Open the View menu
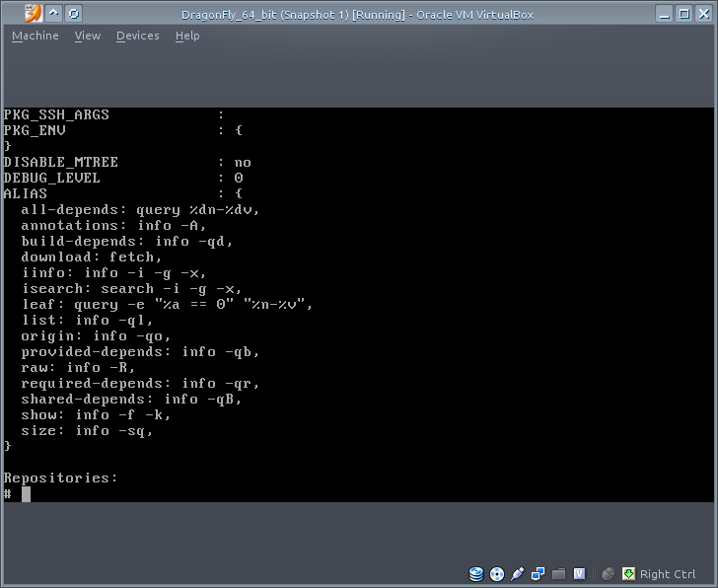This screenshot has width=718, height=588. (x=88, y=36)
